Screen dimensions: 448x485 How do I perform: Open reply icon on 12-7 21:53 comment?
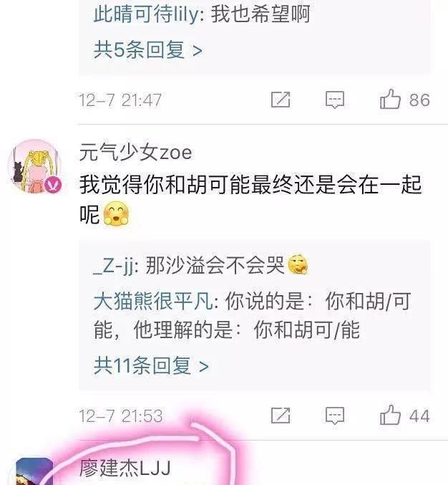(x=335, y=416)
